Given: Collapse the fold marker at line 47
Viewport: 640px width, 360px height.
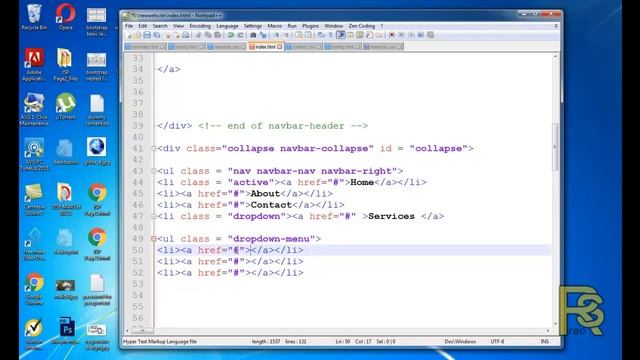Looking at the screenshot, I should pyautogui.click(x=154, y=216).
